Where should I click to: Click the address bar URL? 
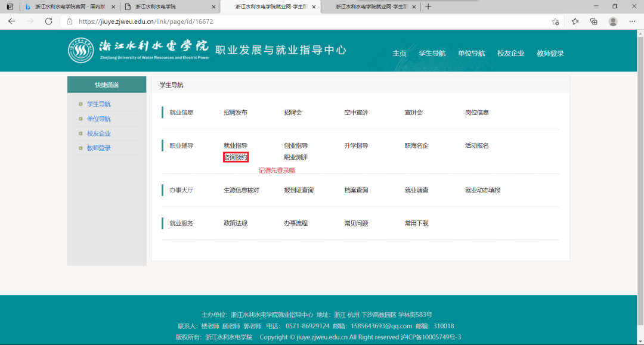coord(145,21)
